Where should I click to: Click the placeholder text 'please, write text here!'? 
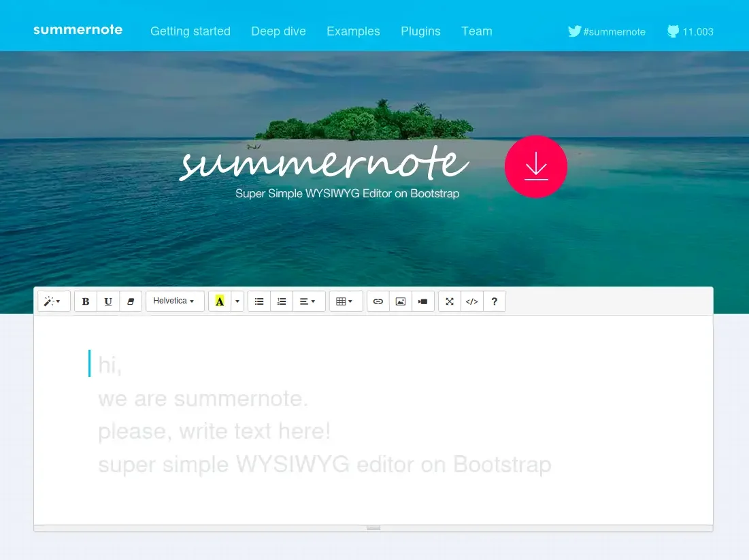(214, 431)
